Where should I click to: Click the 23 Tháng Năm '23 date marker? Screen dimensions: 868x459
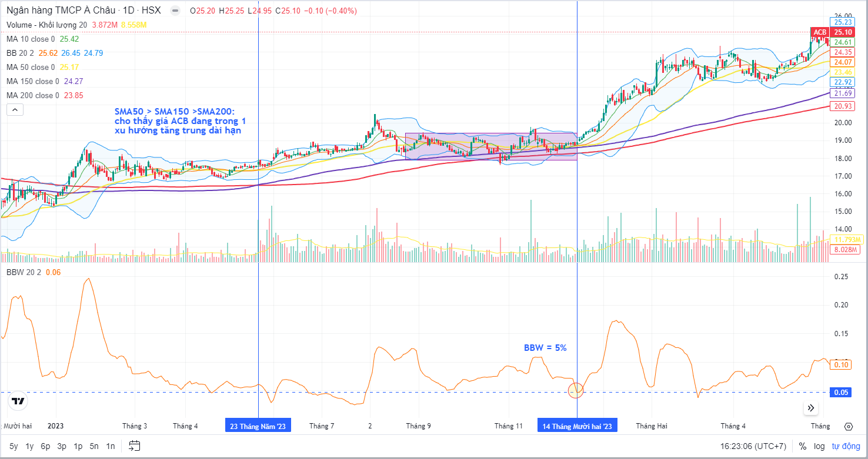tap(258, 426)
